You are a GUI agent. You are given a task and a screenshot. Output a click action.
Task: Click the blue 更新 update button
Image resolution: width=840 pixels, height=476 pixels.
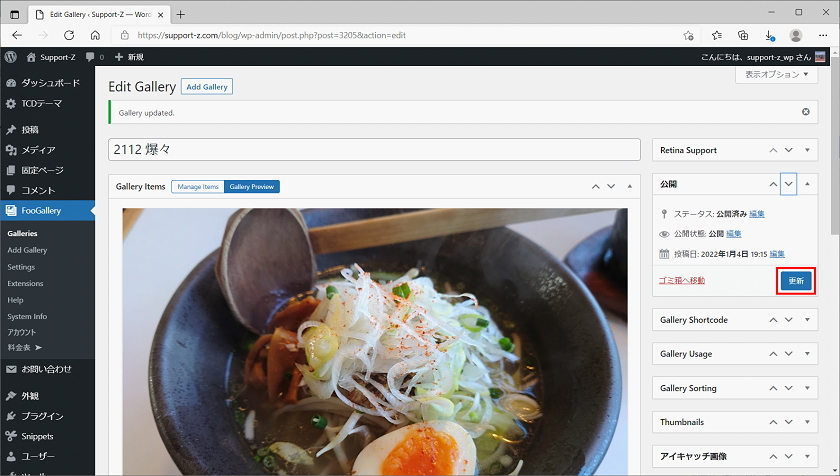[796, 281]
